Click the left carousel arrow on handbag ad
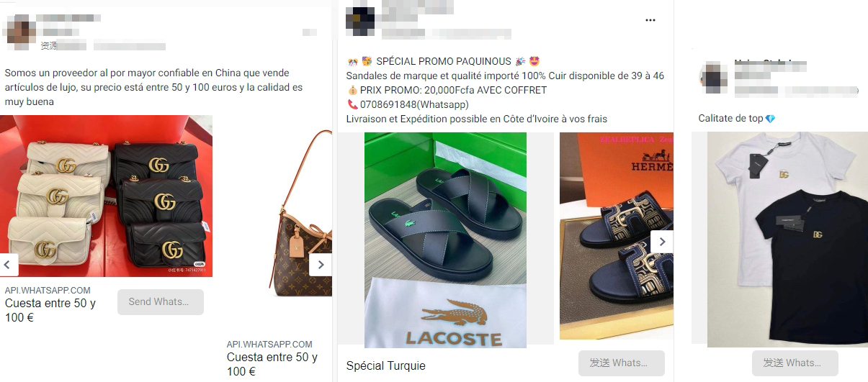868x382 pixels. 8,265
